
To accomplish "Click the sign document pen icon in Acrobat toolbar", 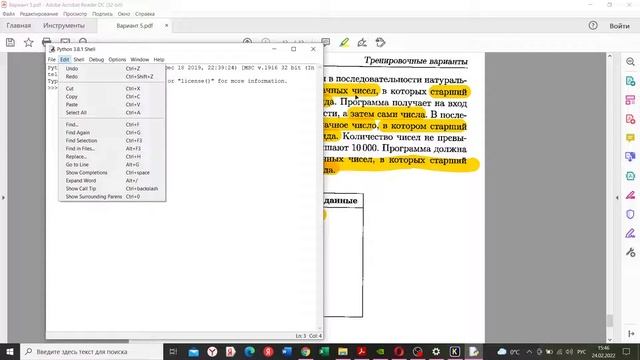I will 362,42.
